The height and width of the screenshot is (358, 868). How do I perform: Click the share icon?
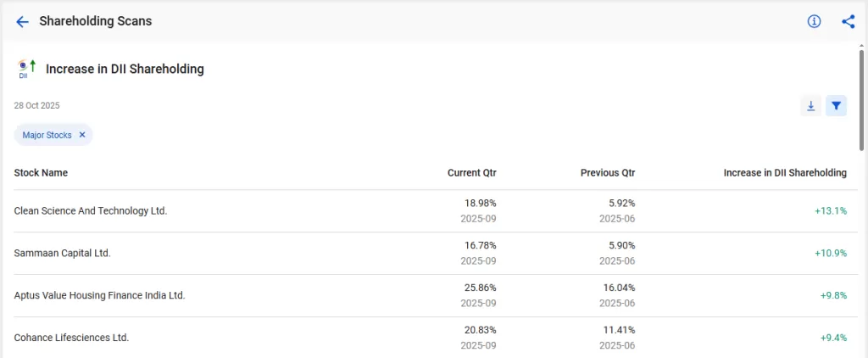(x=848, y=21)
